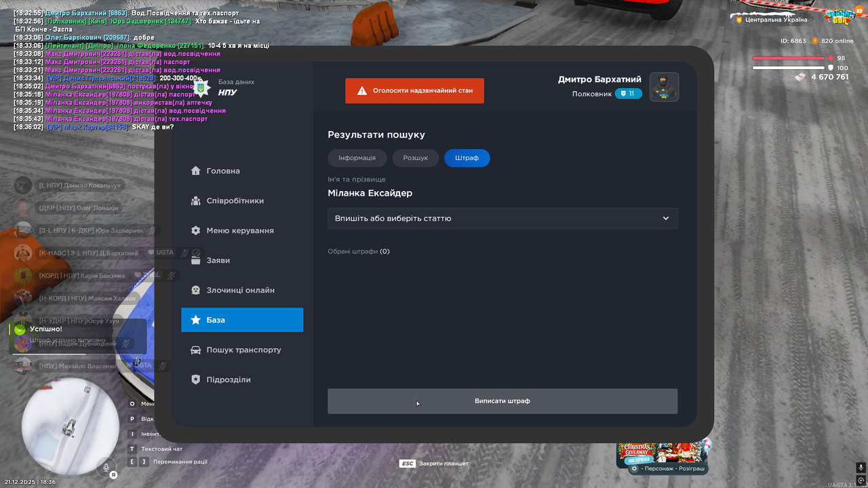
Task: Open Заяви in the sidebar
Action: point(242,260)
